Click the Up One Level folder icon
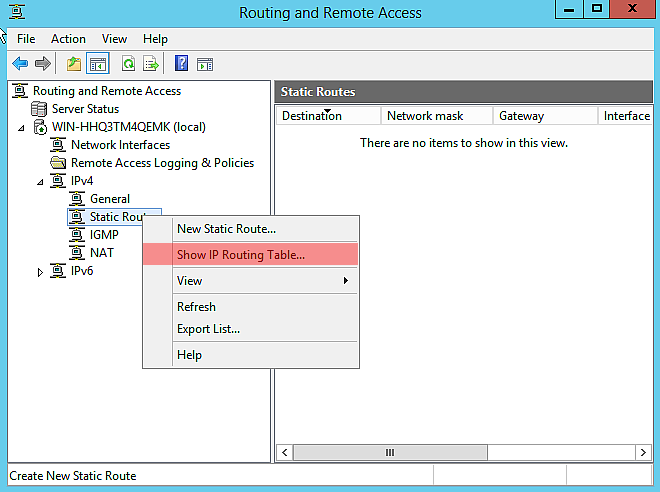The width and height of the screenshot is (660, 492). 73,64
